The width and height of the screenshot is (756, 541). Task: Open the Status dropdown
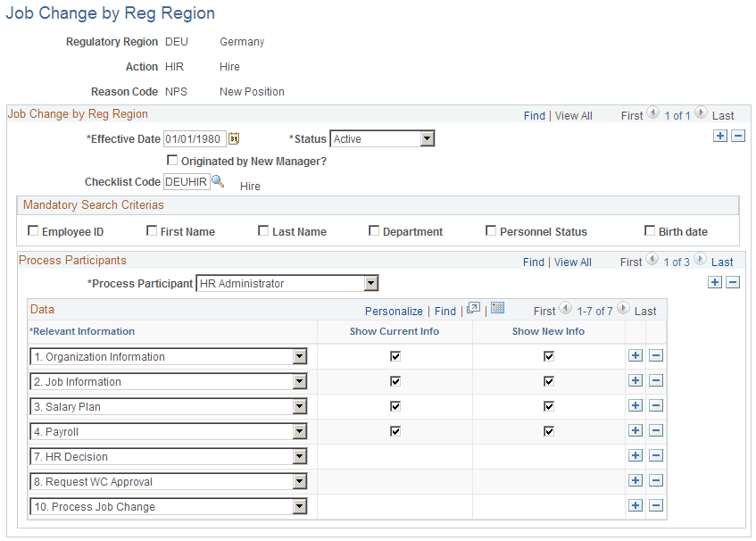pos(428,138)
